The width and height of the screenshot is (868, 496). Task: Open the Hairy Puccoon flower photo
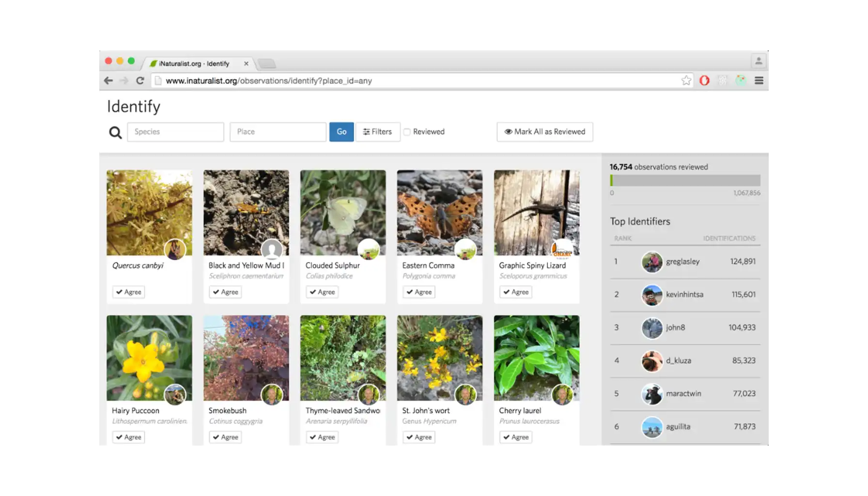149,358
